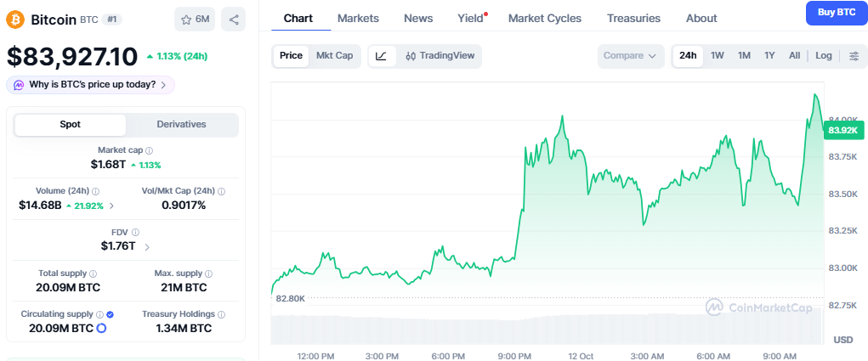868x361 pixels.
Task: Click the 9:00 PM time axis label
Action: tap(515, 356)
